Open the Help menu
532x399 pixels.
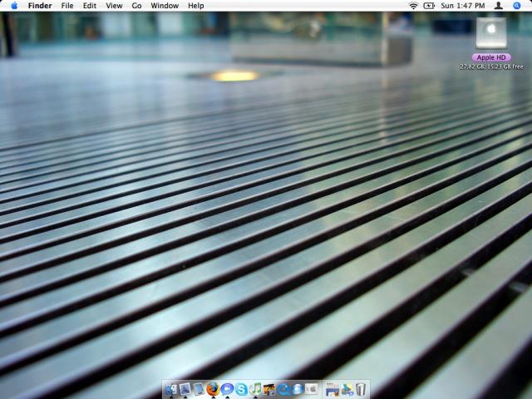coord(196,6)
